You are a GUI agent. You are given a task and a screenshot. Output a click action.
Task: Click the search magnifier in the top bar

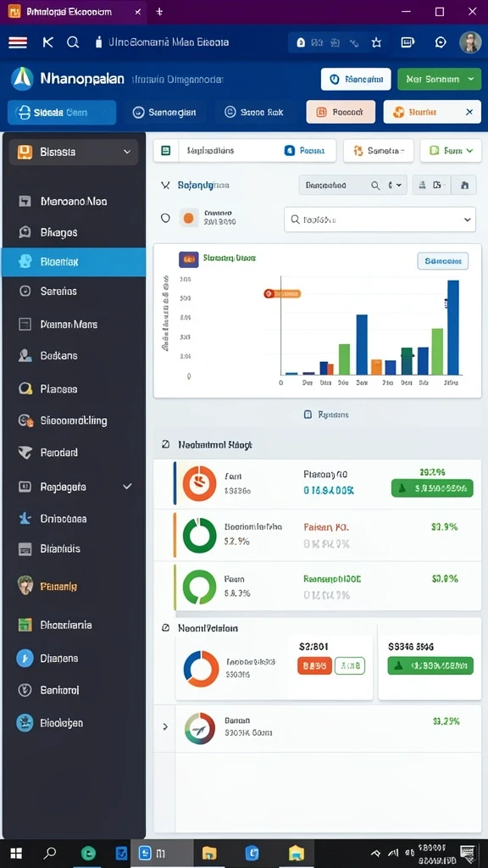click(73, 42)
